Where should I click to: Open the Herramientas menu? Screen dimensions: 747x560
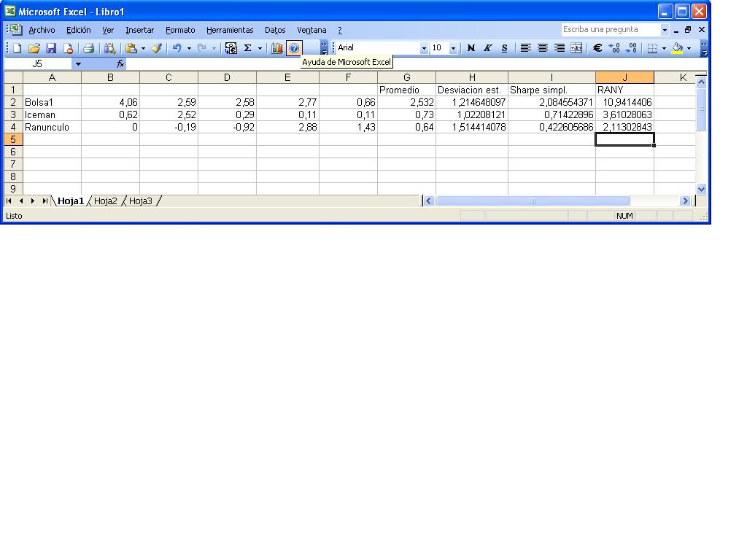(230, 30)
